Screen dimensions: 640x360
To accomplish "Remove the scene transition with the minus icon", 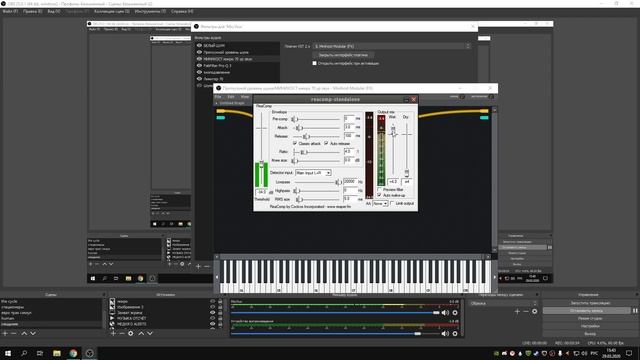I will click(526, 311).
